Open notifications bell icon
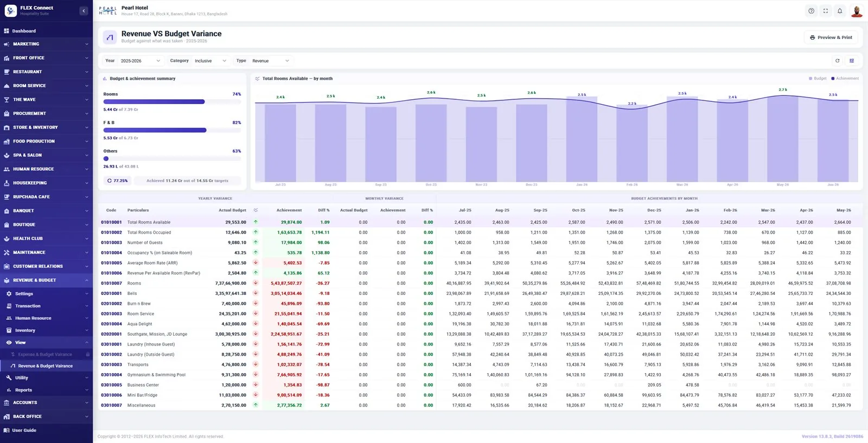Viewport: 868px width, 443px height. click(x=840, y=11)
